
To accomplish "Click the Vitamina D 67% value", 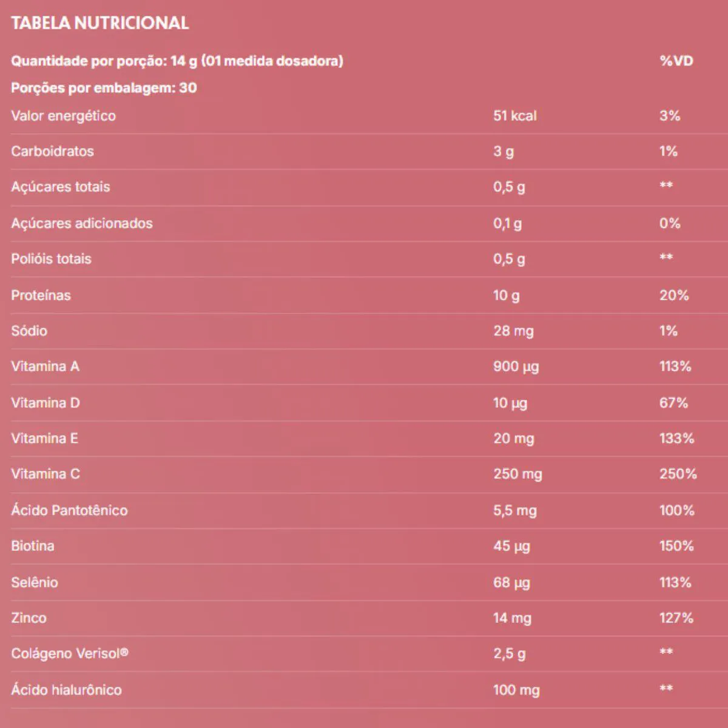I will tap(673, 403).
